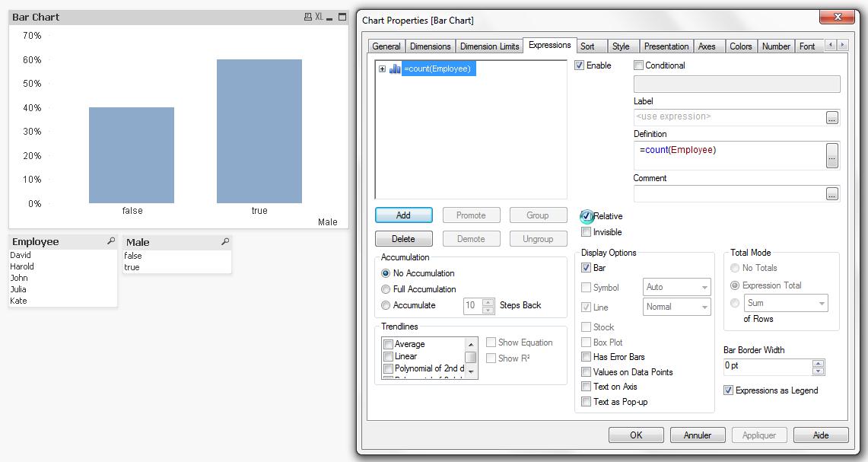Open the Line Normal dropdown
Screen dimensions: 868x462
coord(676,307)
